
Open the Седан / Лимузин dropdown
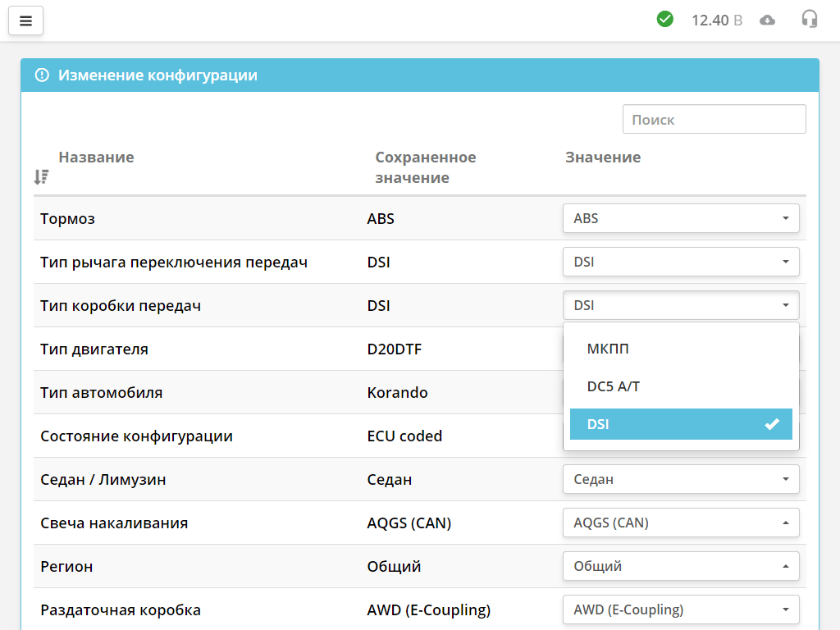pos(681,479)
